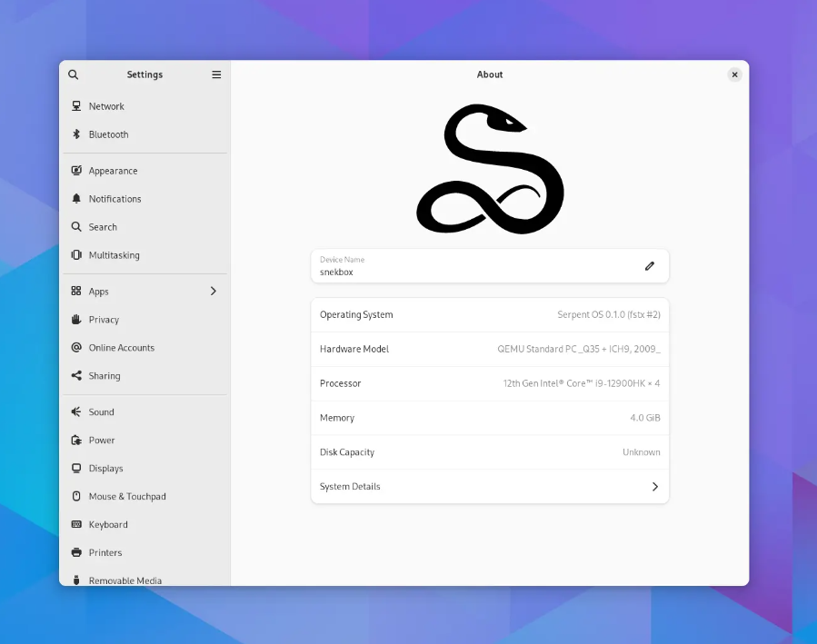Click the Intel Core i9-12900HK processor value
The height and width of the screenshot is (644, 817).
[x=582, y=383]
